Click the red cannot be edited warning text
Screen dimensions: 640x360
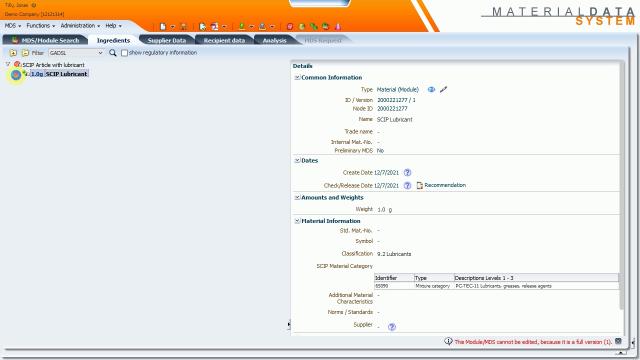point(533,342)
